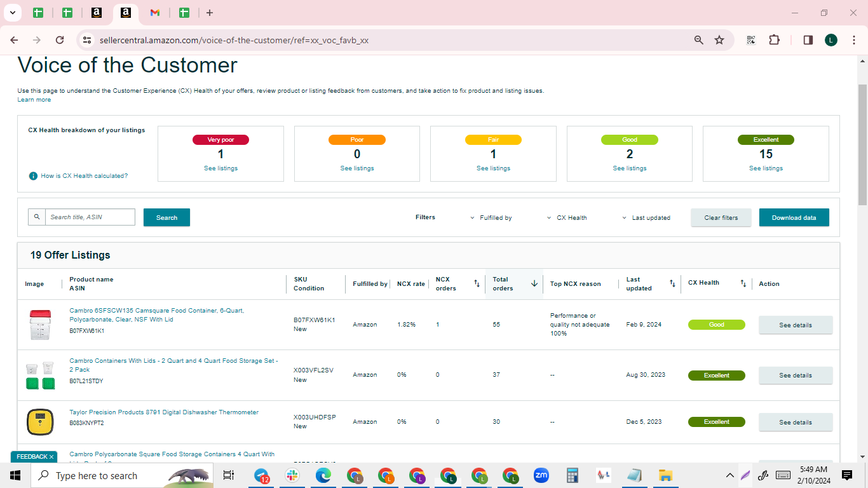Screen dimensions: 868x488
Task: Click the page vertical scrollbar
Action: [862, 145]
